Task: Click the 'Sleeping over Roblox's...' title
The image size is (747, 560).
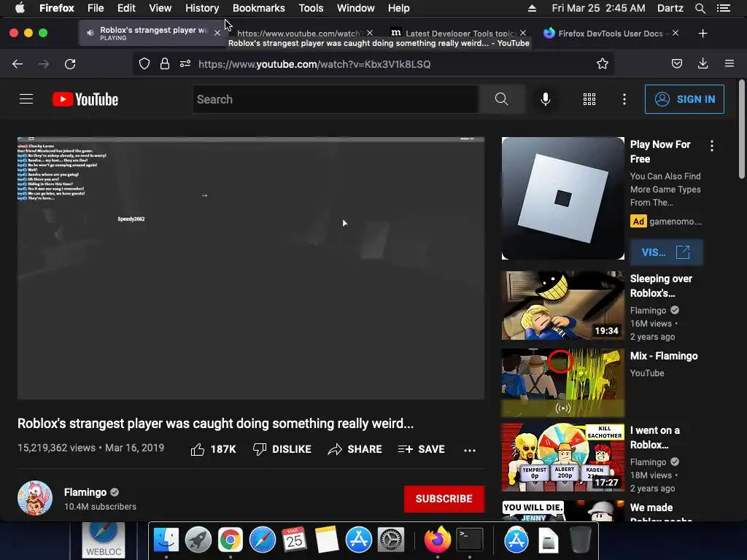Action: click(x=661, y=286)
